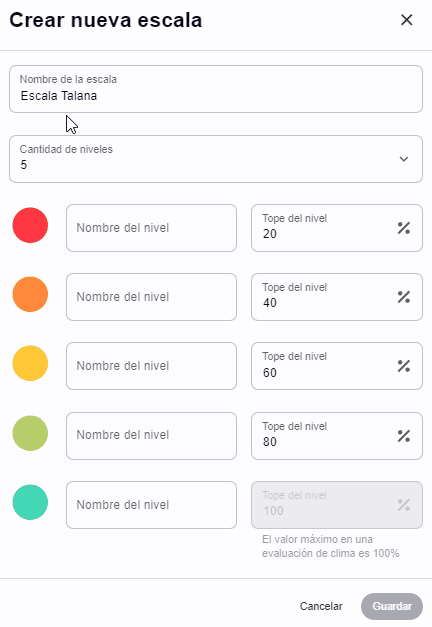Click disabled percent icon of the 100 level

click(404, 505)
